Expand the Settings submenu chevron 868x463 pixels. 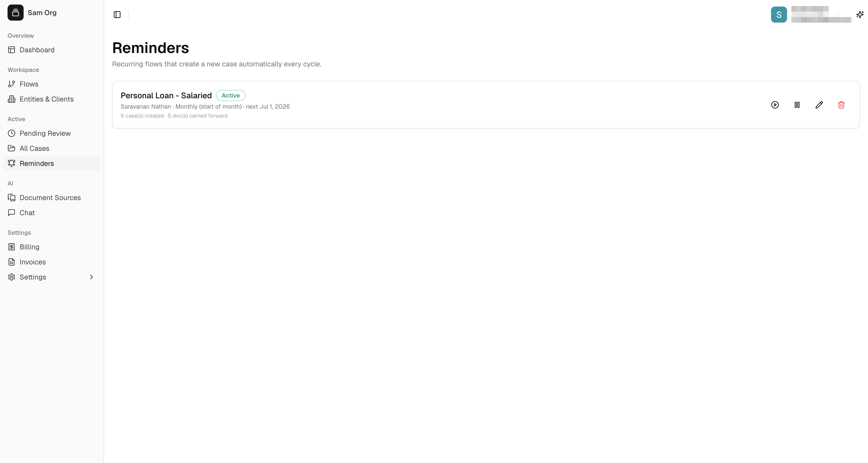click(x=91, y=277)
